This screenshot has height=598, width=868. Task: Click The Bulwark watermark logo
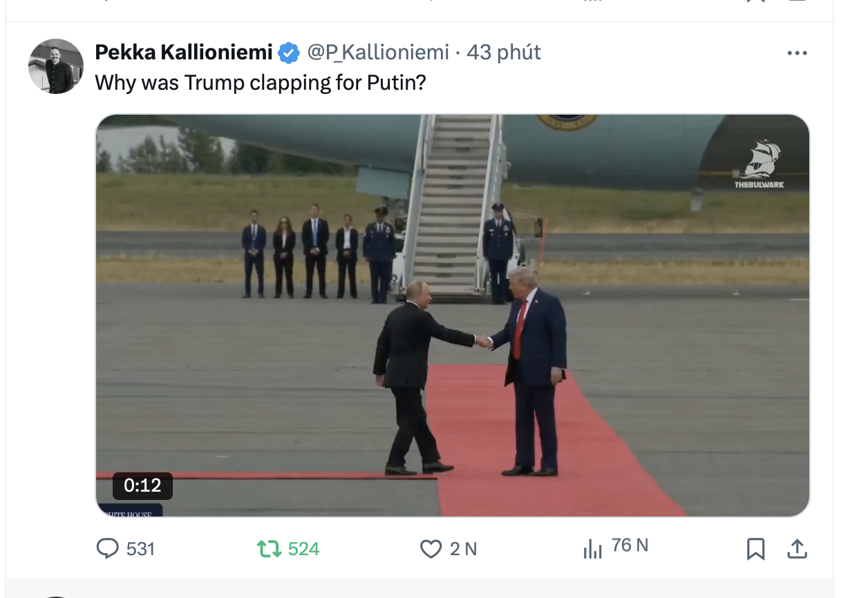(x=759, y=164)
